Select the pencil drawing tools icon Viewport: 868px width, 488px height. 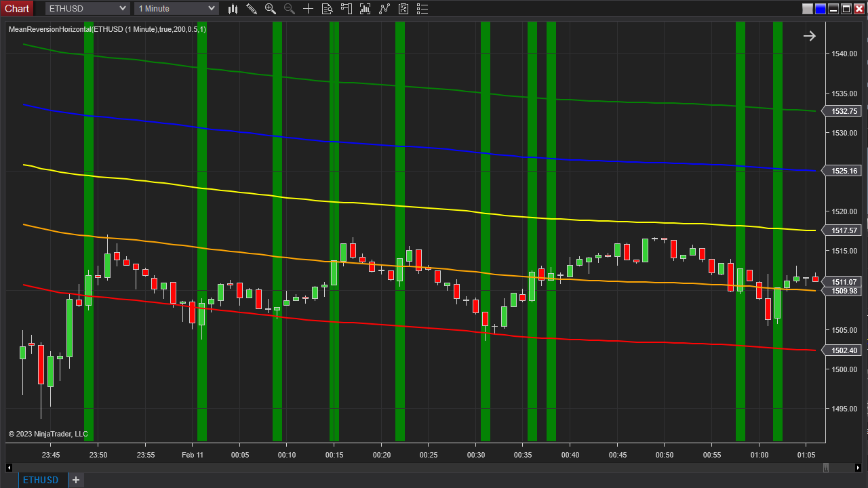[252, 9]
